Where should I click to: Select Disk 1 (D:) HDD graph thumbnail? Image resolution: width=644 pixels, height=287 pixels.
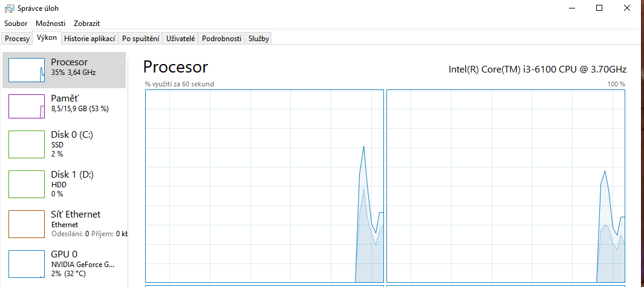[27, 184]
